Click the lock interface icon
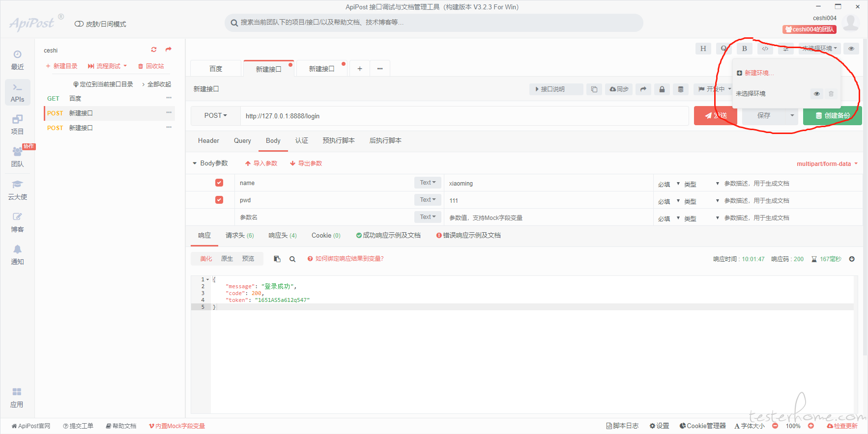The width and height of the screenshot is (868, 434). click(662, 89)
